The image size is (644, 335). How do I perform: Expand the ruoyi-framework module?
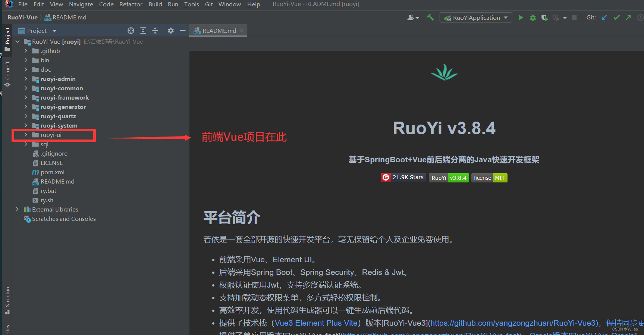(26, 97)
